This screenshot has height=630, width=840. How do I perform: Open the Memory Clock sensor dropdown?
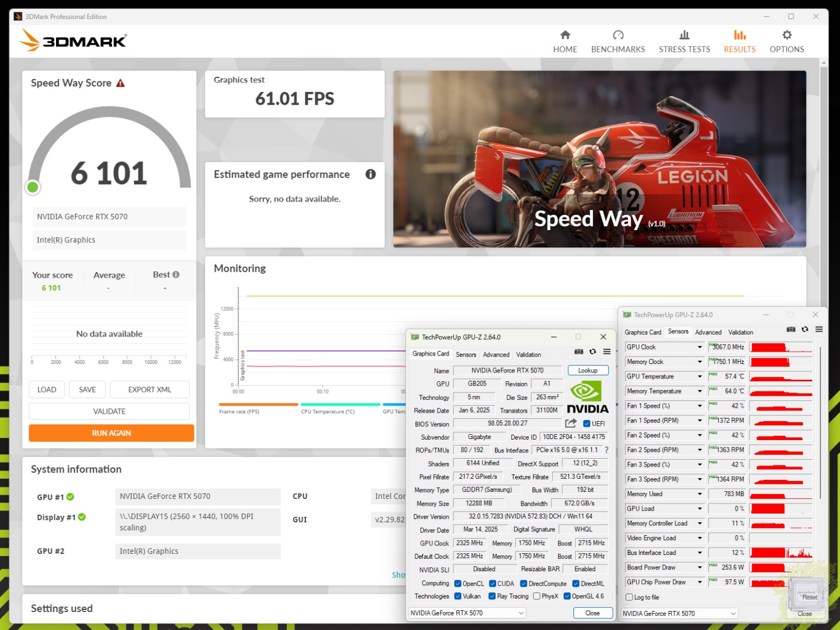click(699, 362)
